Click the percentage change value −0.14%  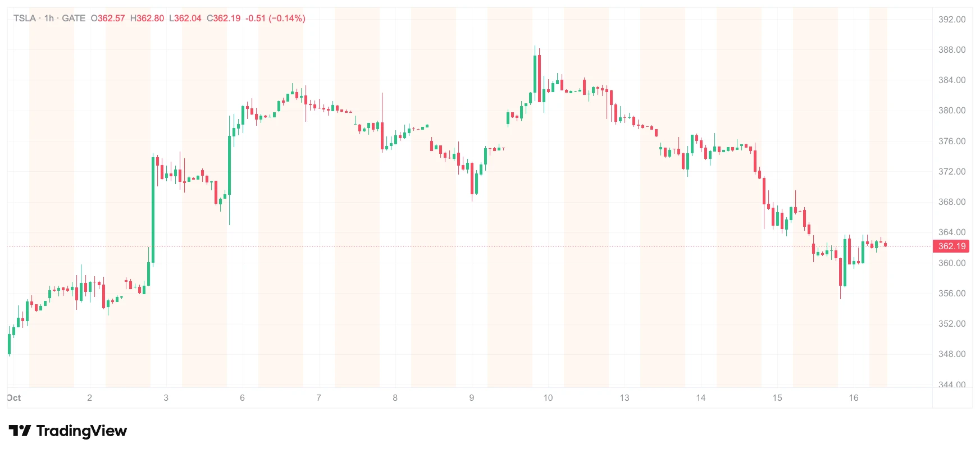click(286, 18)
